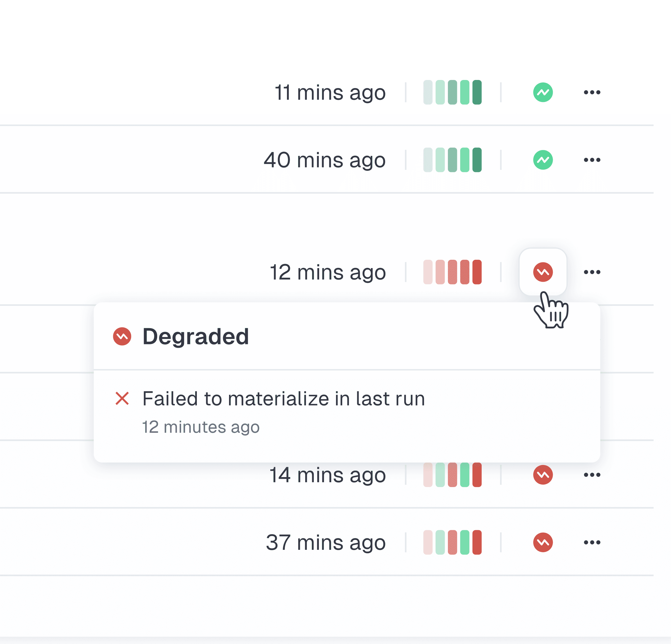Open the three-dot menu on the 12 mins ago row
The height and width of the screenshot is (644, 671).
click(592, 272)
